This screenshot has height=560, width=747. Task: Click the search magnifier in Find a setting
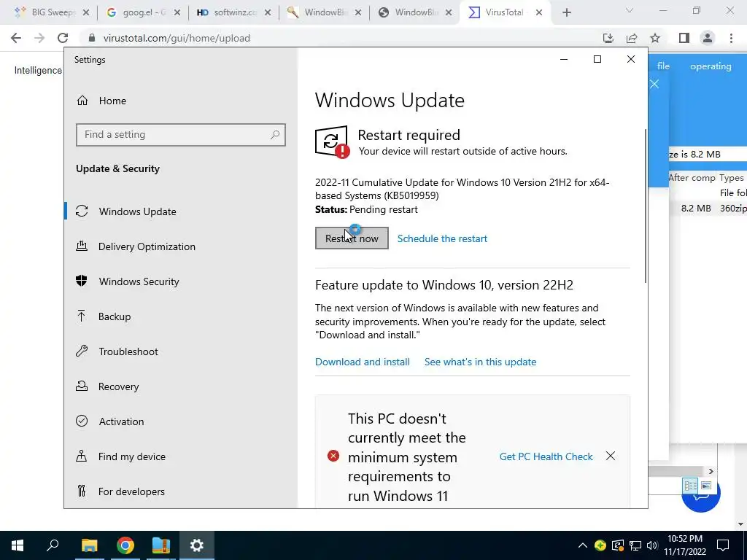(275, 135)
